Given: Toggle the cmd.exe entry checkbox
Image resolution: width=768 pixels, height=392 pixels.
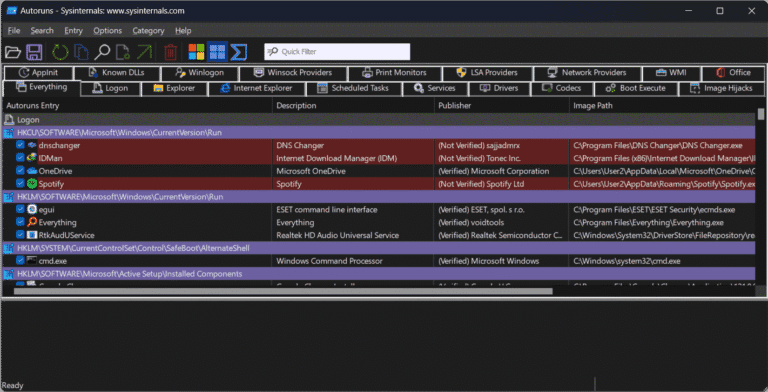Looking at the screenshot, I should pyautogui.click(x=20, y=260).
